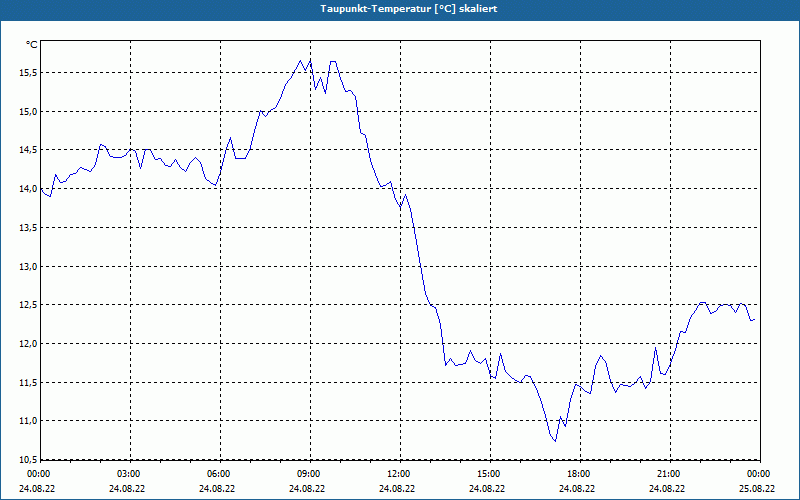
Task: Click the 09:00 time label
Action: tap(310, 474)
